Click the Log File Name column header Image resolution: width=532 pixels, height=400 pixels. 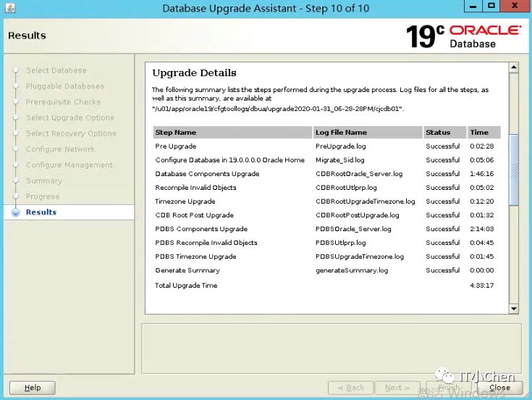pyautogui.click(x=368, y=133)
